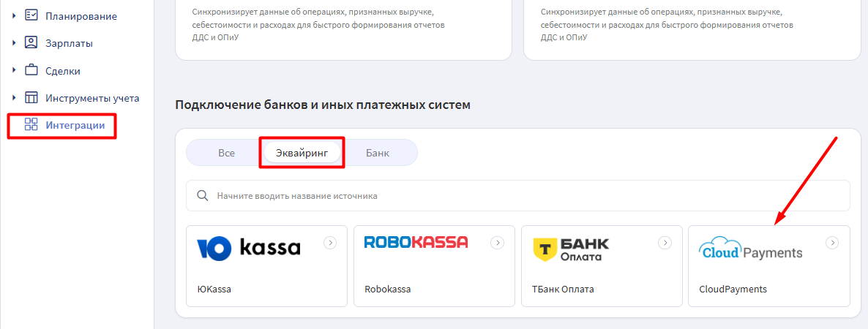Image resolution: width=868 pixels, height=329 pixels.
Task: Click the Зарплаты person icon
Action: 31,43
